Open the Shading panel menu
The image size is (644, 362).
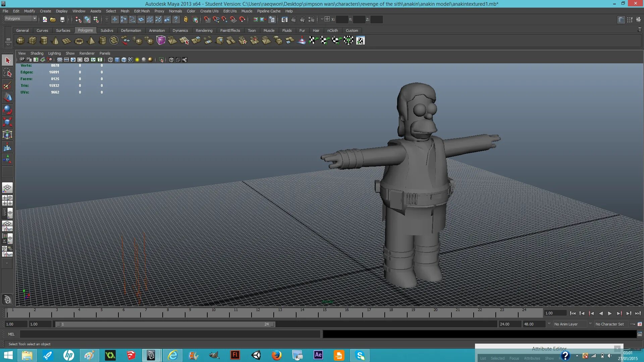pos(37,53)
